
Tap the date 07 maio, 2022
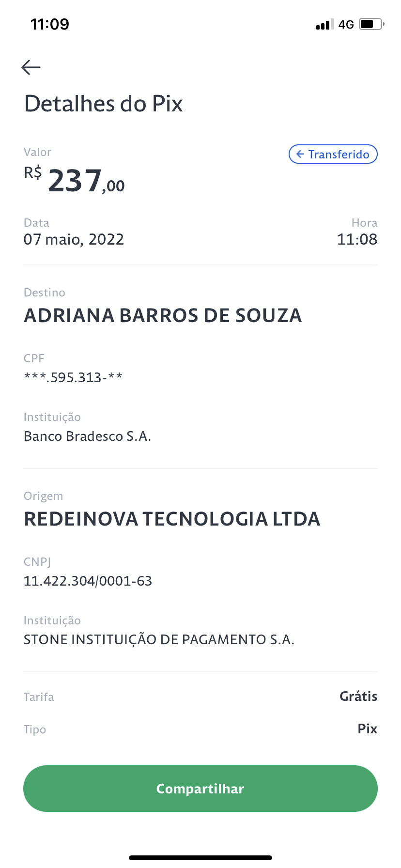(74, 239)
